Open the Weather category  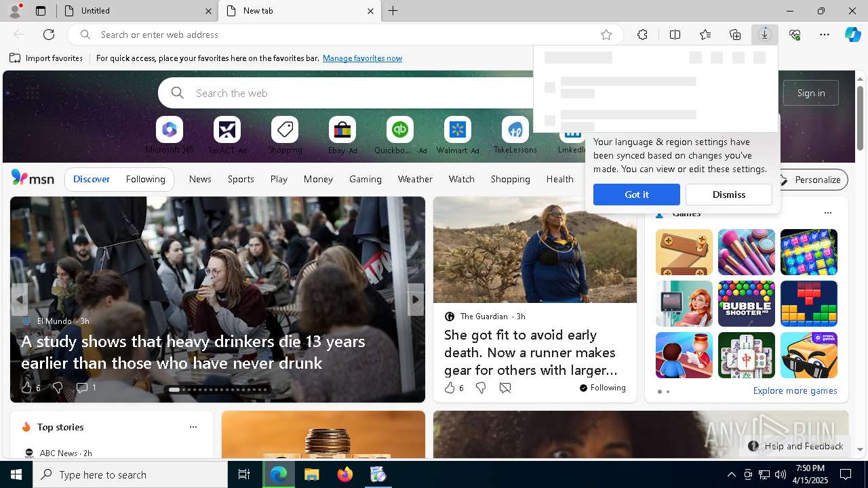tap(415, 179)
